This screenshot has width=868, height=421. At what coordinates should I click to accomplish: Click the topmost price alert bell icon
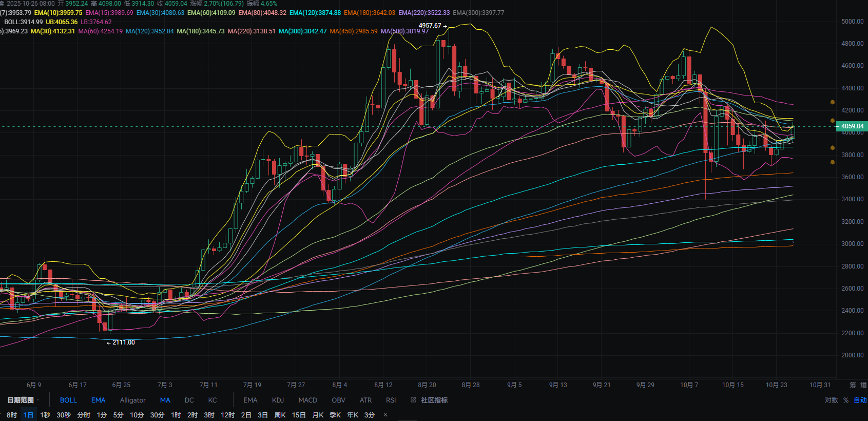click(x=833, y=102)
